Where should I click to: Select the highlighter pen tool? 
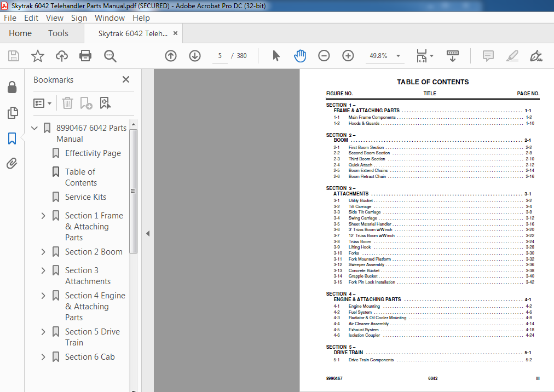coord(512,56)
